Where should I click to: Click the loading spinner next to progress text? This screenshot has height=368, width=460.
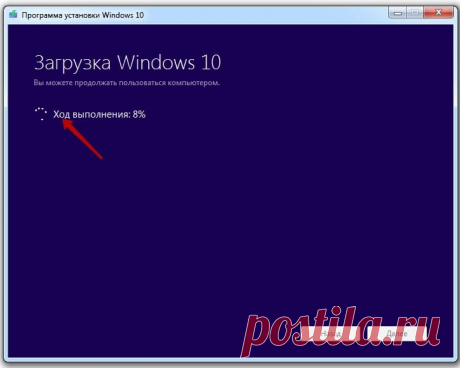pyautogui.click(x=41, y=114)
